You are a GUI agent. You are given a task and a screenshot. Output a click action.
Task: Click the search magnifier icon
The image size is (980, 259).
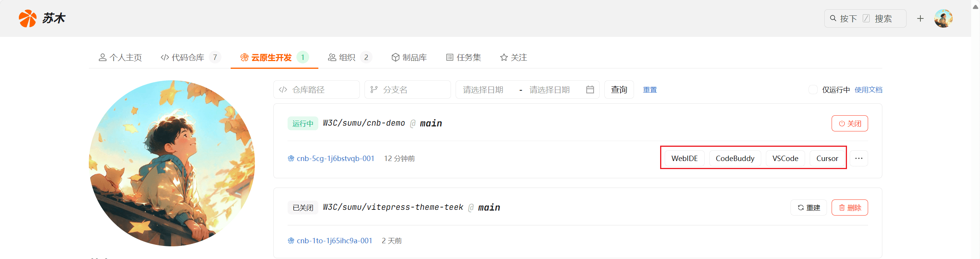tap(833, 18)
